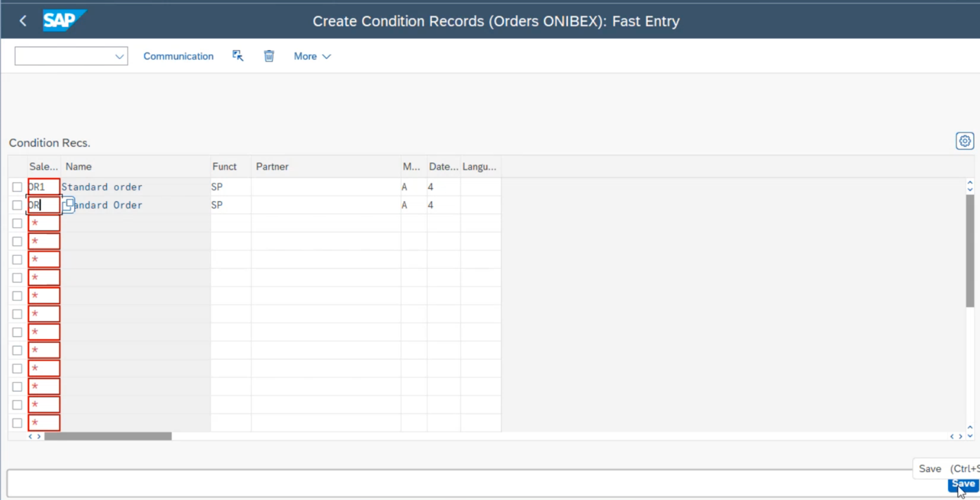The width and height of the screenshot is (980, 500).
Task: Open table settings gear icon
Action: [x=965, y=141]
